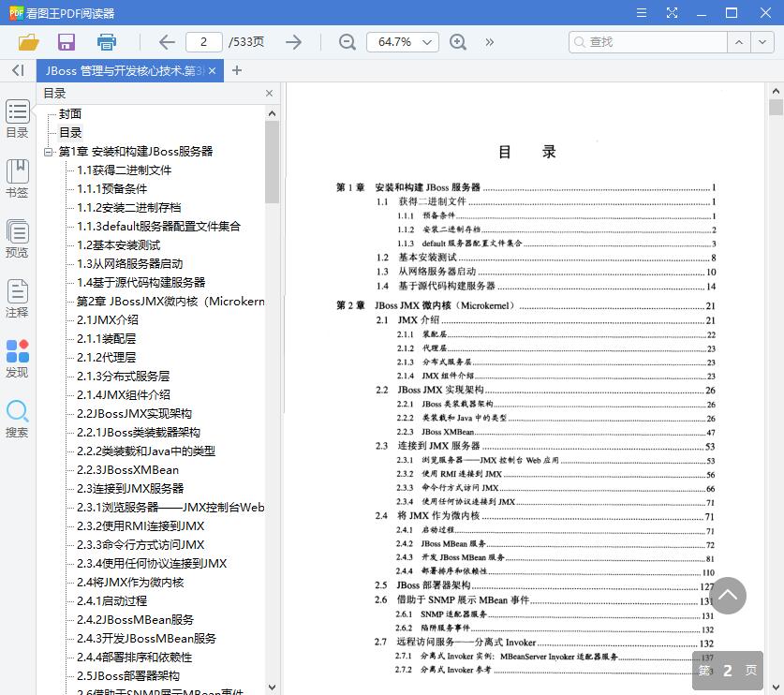Close the JBoss document tab
This screenshot has height=695, width=784.
(212, 71)
